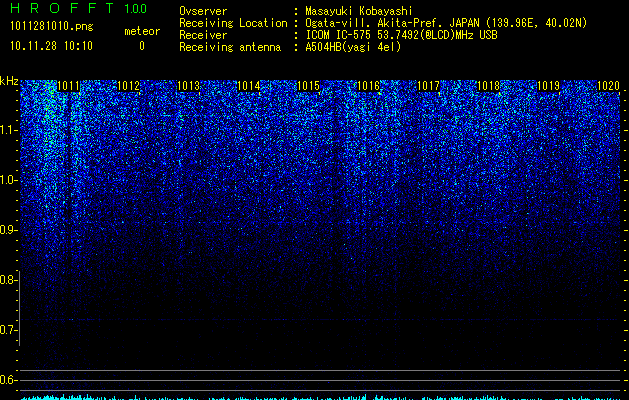Click the meteor count label

(x=142, y=31)
